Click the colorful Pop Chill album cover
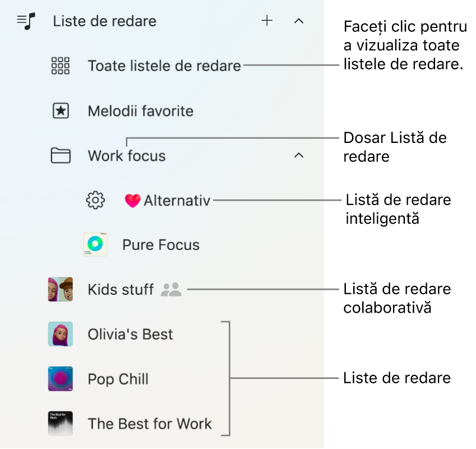Image resolution: width=476 pixels, height=449 pixels. pyautogui.click(x=60, y=379)
